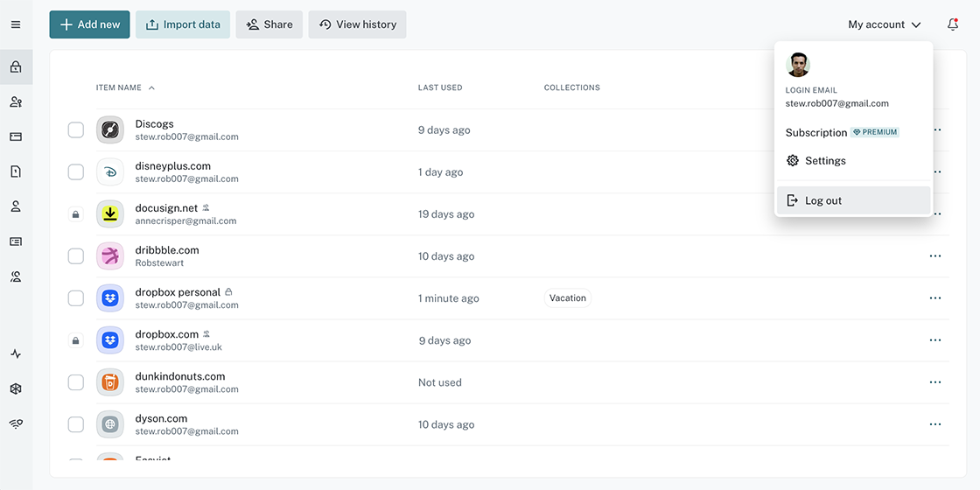Open the hamburger menu icon

16,24
